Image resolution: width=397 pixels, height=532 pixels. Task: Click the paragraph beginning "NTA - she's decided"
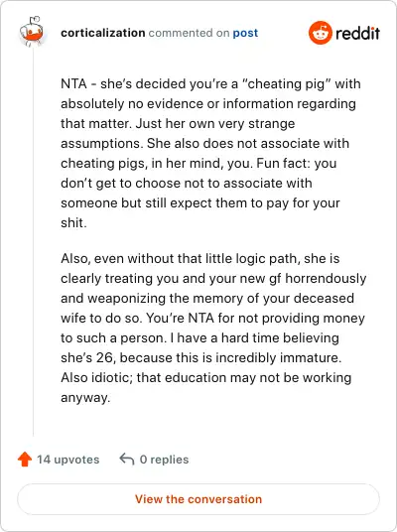[x=210, y=154]
